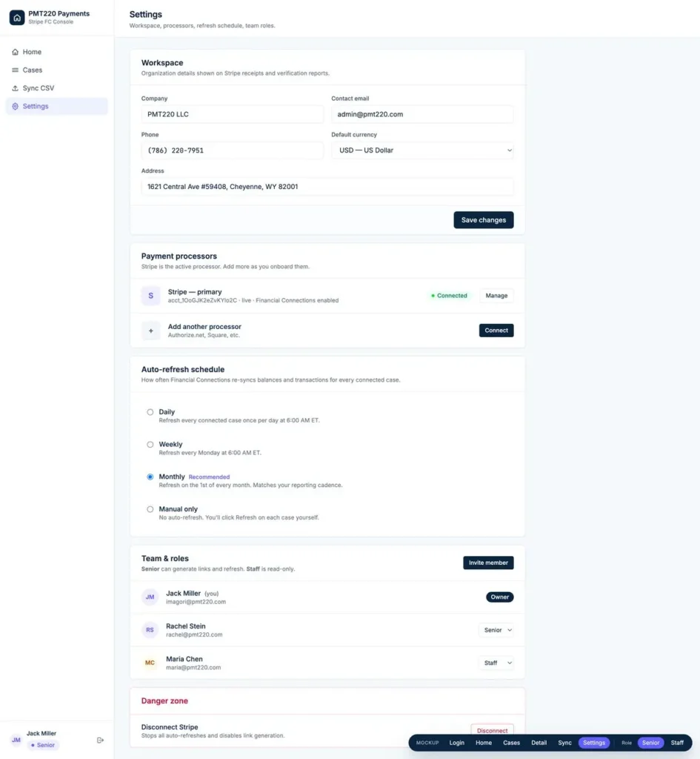Click the Address input field
This screenshot has width=700, height=759.
pyautogui.click(x=327, y=187)
